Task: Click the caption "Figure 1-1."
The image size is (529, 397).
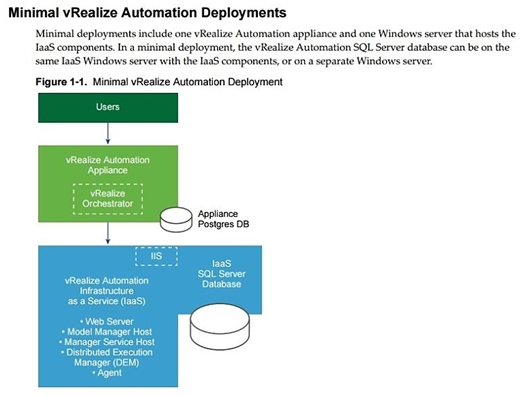Action: [61, 82]
